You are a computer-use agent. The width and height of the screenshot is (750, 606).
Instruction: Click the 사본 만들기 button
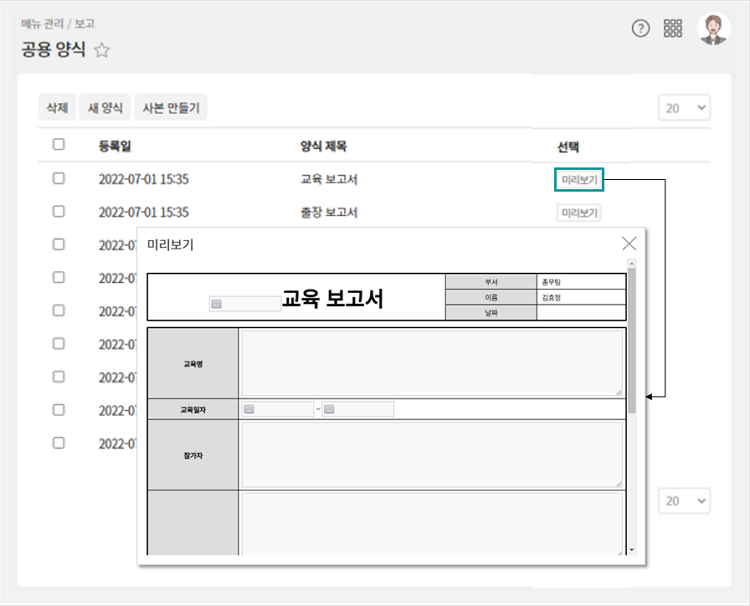(171, 108)
